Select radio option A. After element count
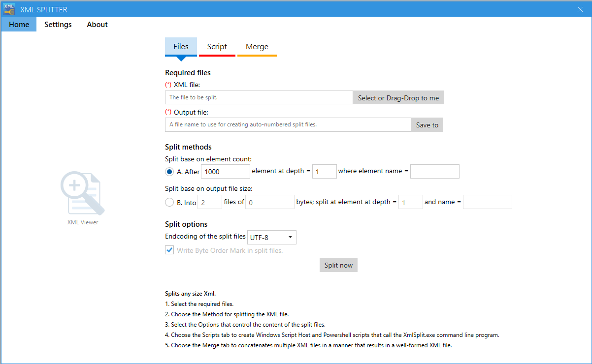592x364 pixels. [169, 172]
